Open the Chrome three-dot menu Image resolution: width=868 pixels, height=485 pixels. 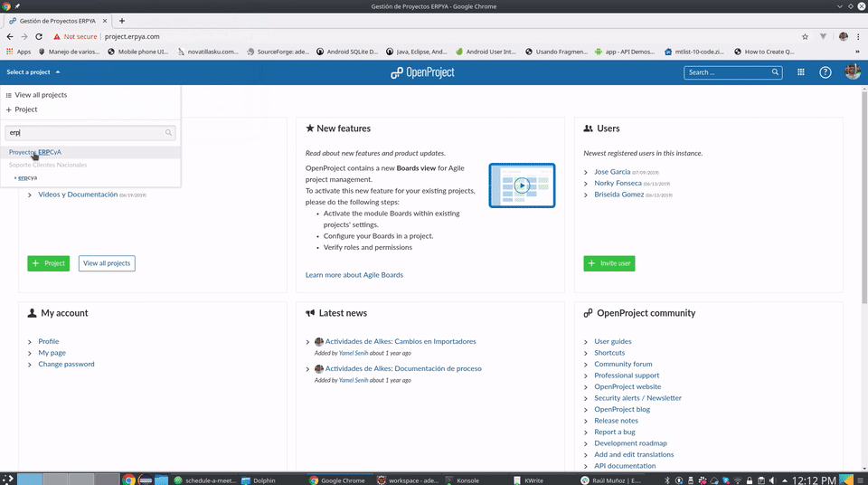[858, 36]
